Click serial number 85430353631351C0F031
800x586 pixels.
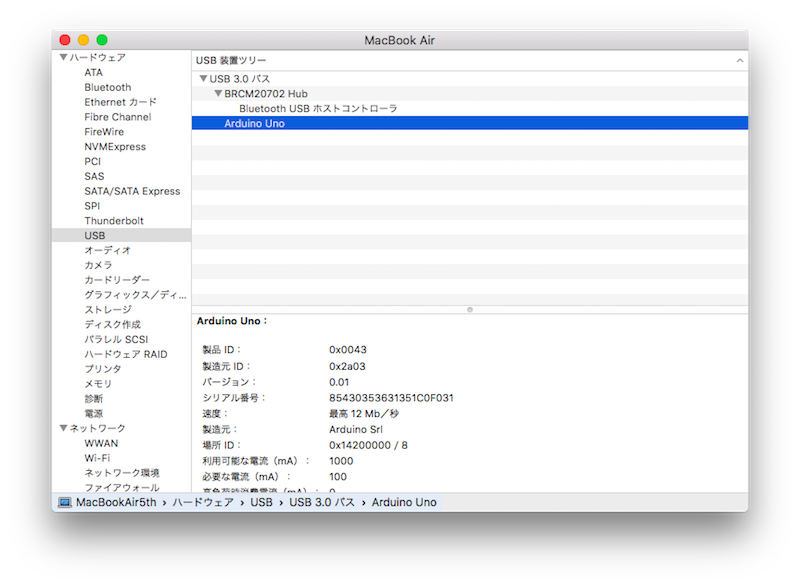(391, 397)
